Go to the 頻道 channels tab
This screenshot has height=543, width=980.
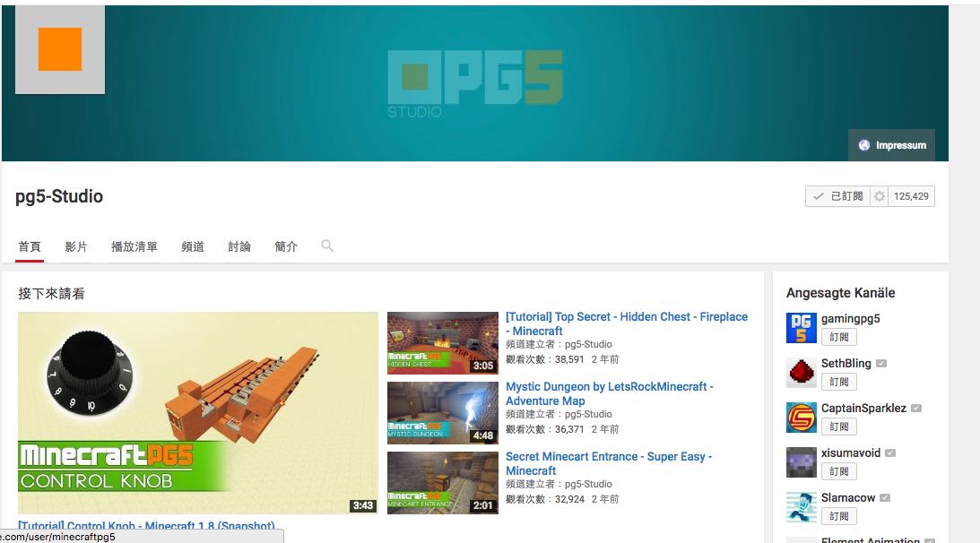pyautogui.click(x=193, y=246)
